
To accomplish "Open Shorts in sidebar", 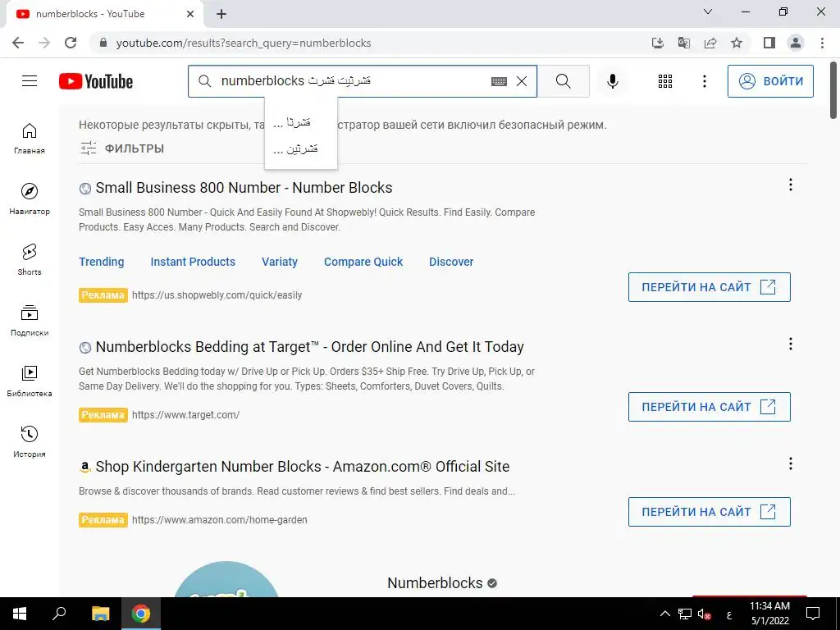I will pyautogui.click(x=30, y=259).
